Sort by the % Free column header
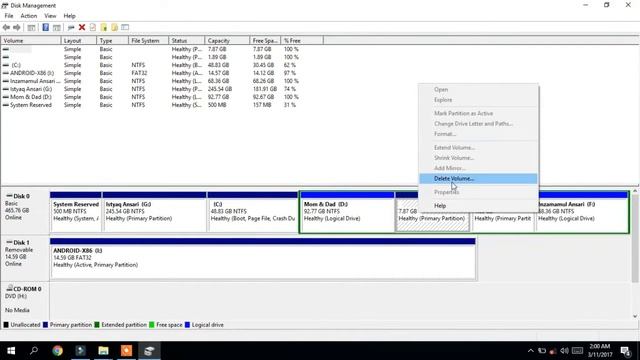The image size is (640, 360). 302,40
